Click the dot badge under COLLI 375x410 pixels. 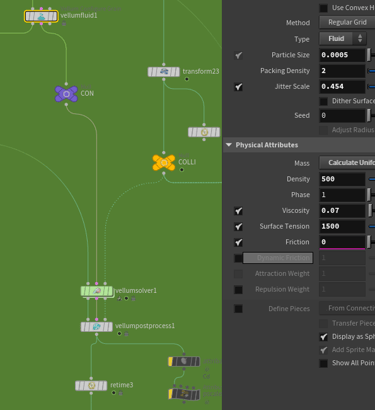tap(182, 170)
